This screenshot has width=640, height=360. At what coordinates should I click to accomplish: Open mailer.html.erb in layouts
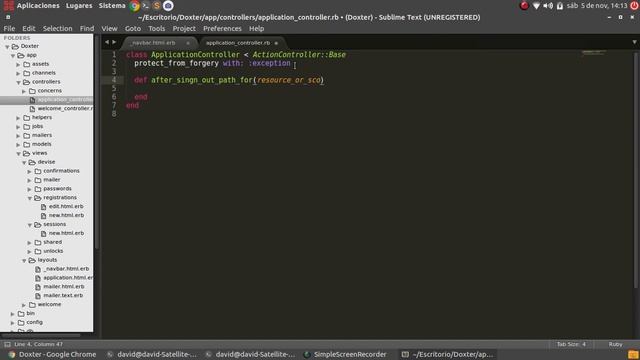tap(64, 287)
